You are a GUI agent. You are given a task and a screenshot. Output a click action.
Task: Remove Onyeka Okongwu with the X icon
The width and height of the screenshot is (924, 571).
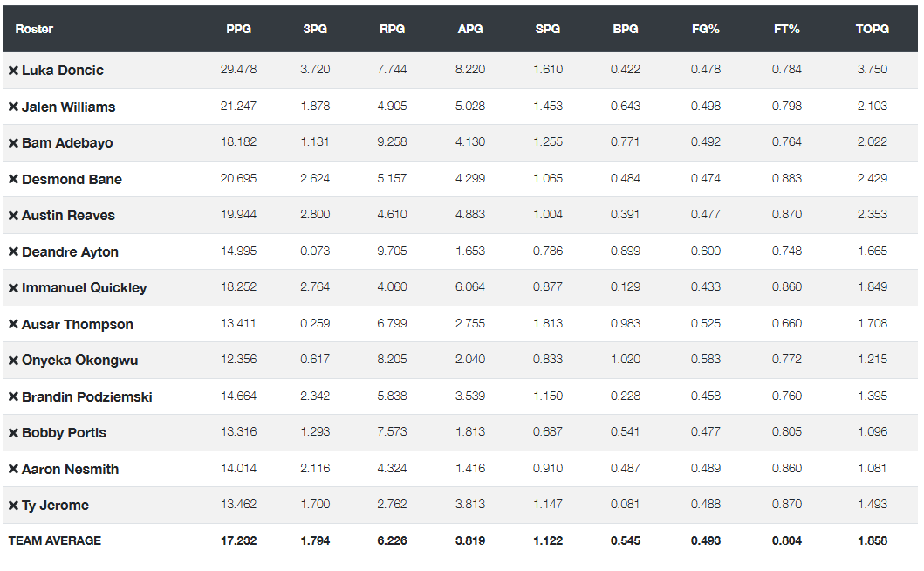13,361
